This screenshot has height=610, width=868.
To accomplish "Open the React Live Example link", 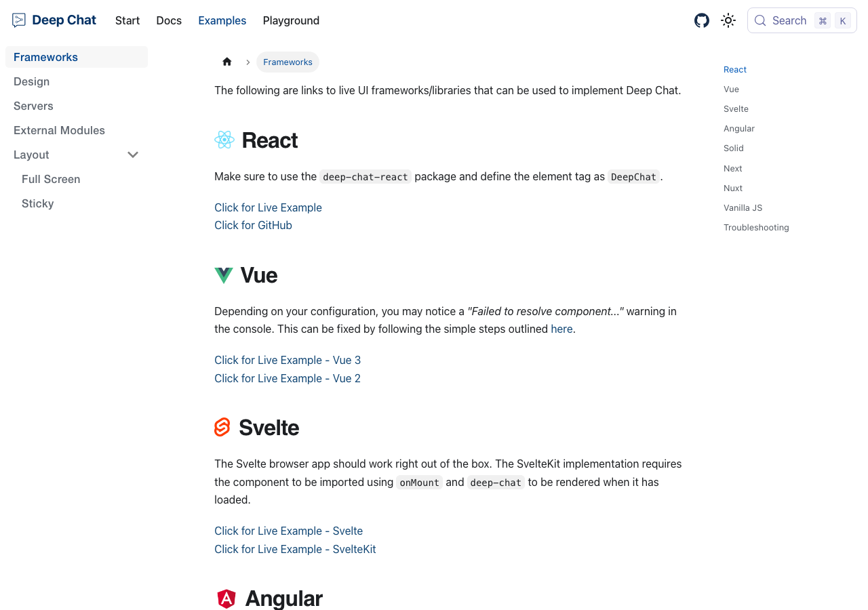I will tap(268, 207).
